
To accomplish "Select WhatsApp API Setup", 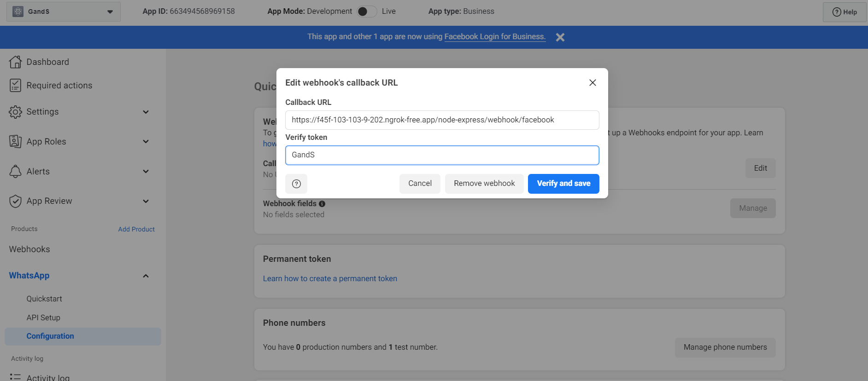I will (x=43, y=317).
